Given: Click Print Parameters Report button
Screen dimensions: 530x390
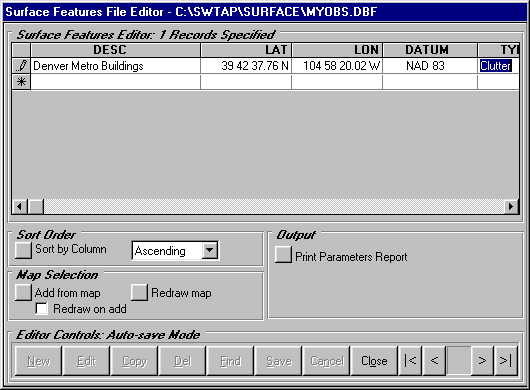Looking at the screenshot, I should pyautogui.click(x=283, y=254).
